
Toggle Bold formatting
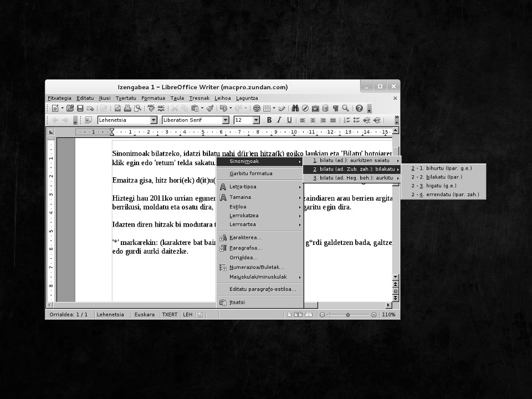point(269,120)
